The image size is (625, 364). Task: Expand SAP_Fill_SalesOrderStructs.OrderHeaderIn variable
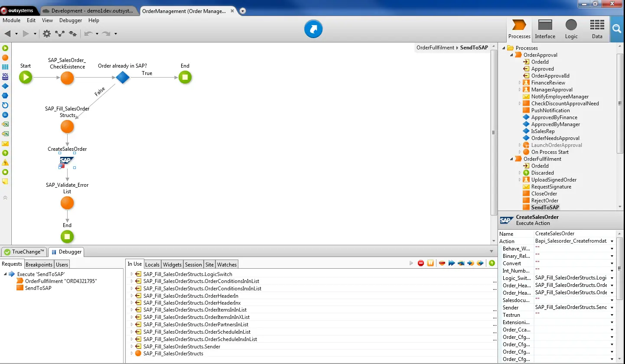132,296
